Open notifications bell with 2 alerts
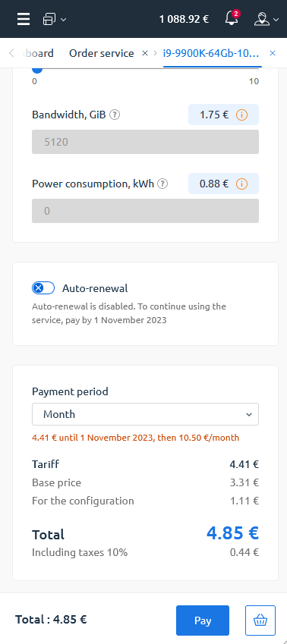Screen dimensions: 287x644 click(x=232, y=18)
